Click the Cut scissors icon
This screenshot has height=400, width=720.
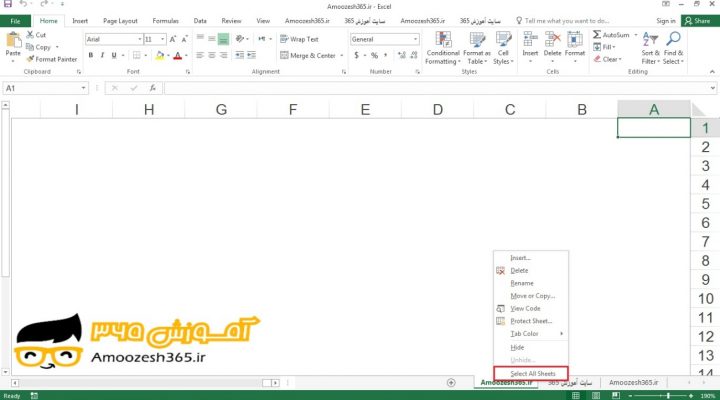coord(30,35)
